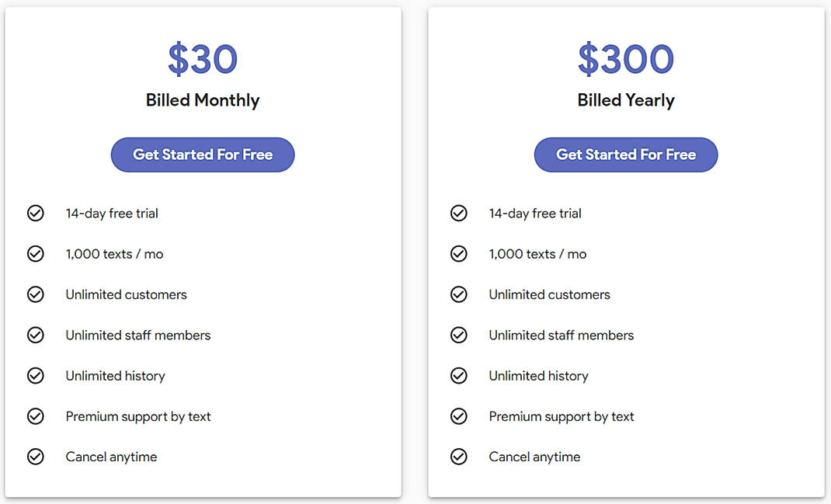831x504 pixels.
Task: Select the Billed Monthly label
Action: [202, 100]
